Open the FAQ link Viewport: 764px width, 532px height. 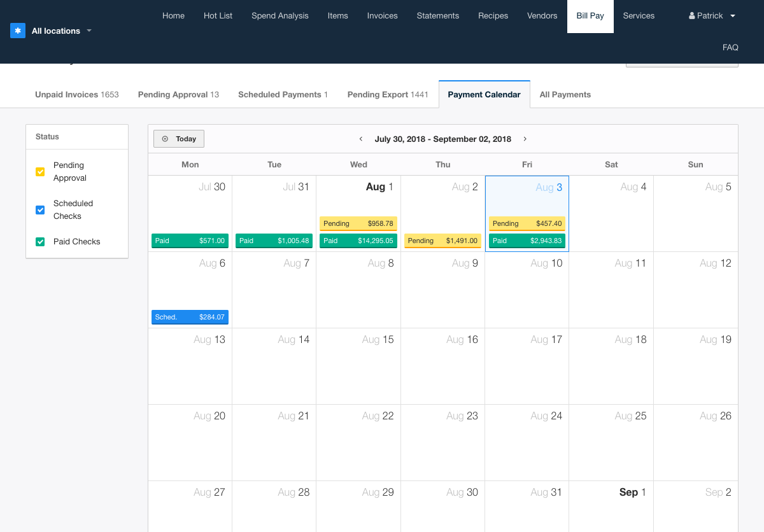[730, 48]
